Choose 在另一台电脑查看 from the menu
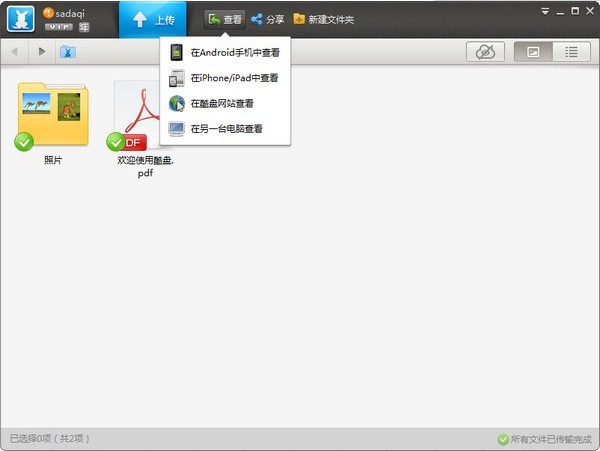 (x=225, y=128)
